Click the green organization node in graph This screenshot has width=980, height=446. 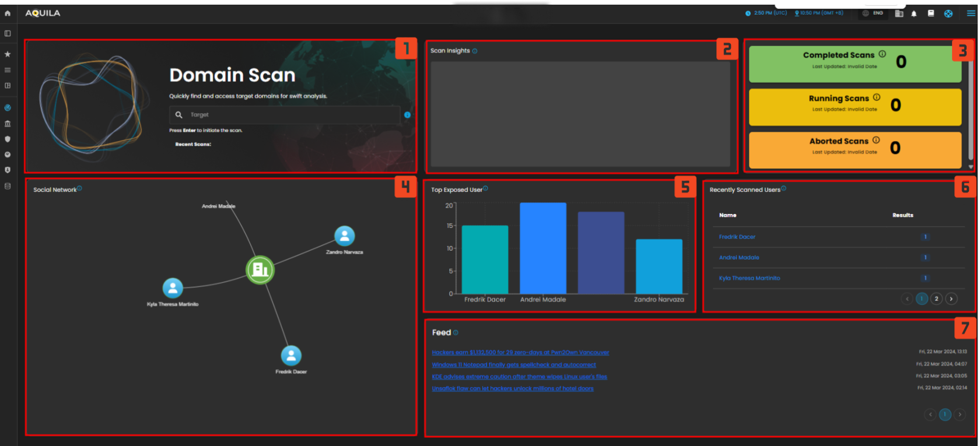pyautogui.click(x=260, y=269)
